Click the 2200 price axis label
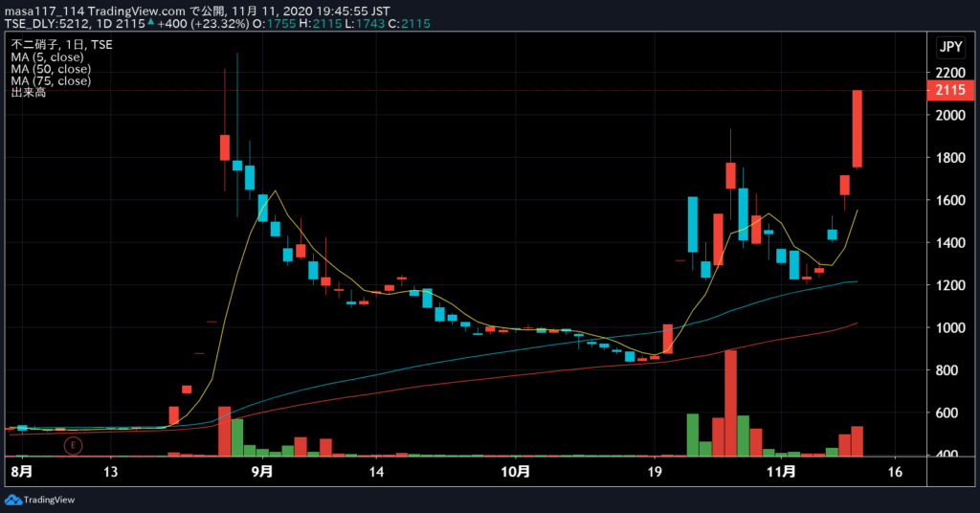The height and width of the screenshot is (513, 980). click(x=950, y=73)
